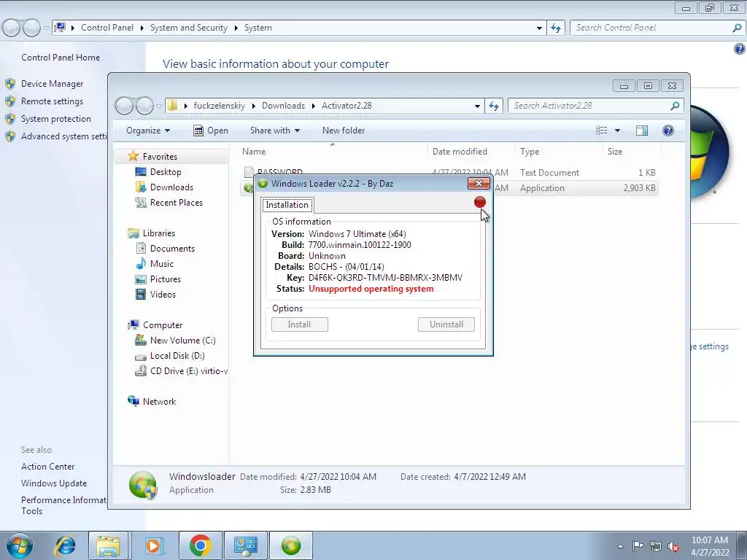Open the Documents library

click(x=172, y=249)
